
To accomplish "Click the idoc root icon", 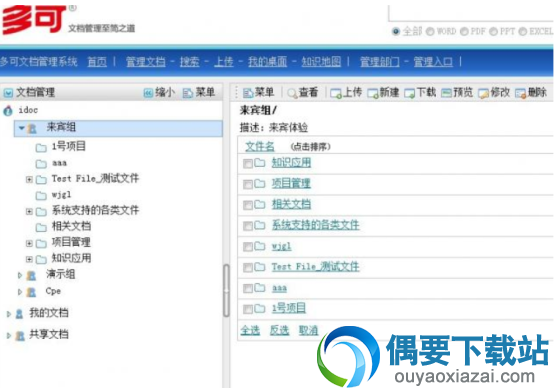I will (8, 111).
